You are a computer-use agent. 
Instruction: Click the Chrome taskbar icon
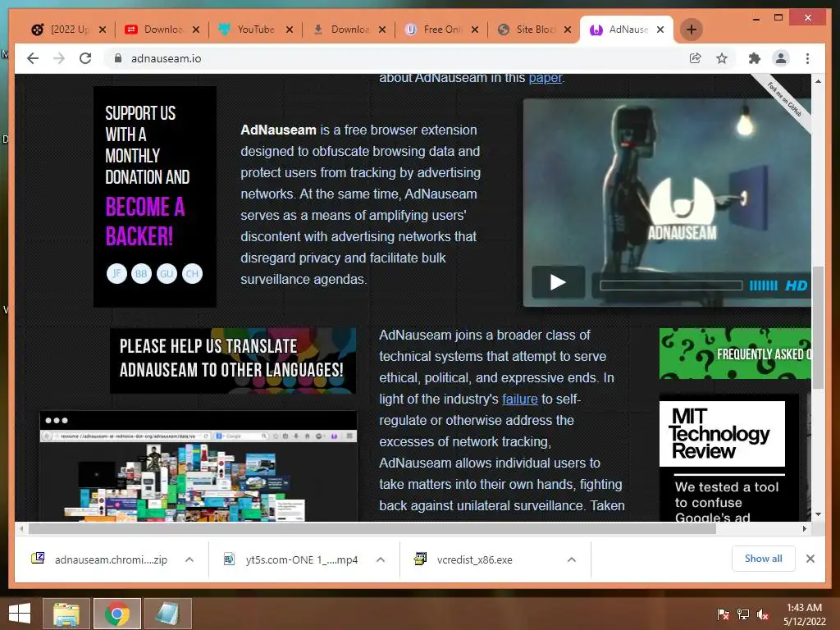(117, 614)
